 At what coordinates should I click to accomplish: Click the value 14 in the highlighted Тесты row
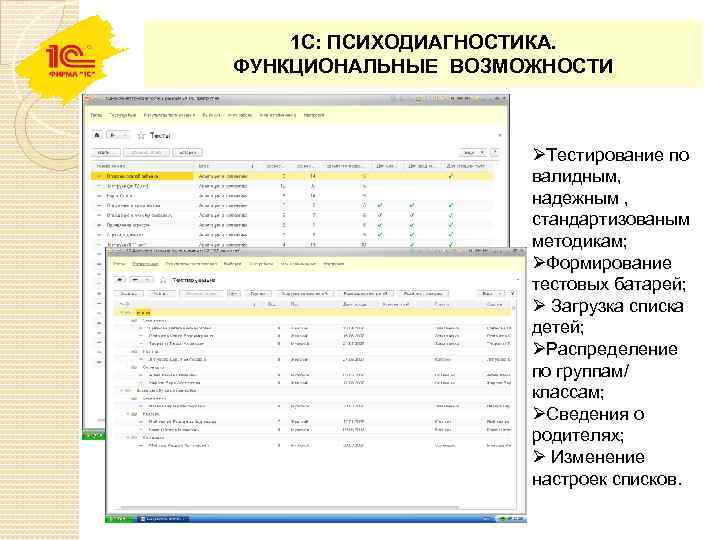tap(312, 176)
